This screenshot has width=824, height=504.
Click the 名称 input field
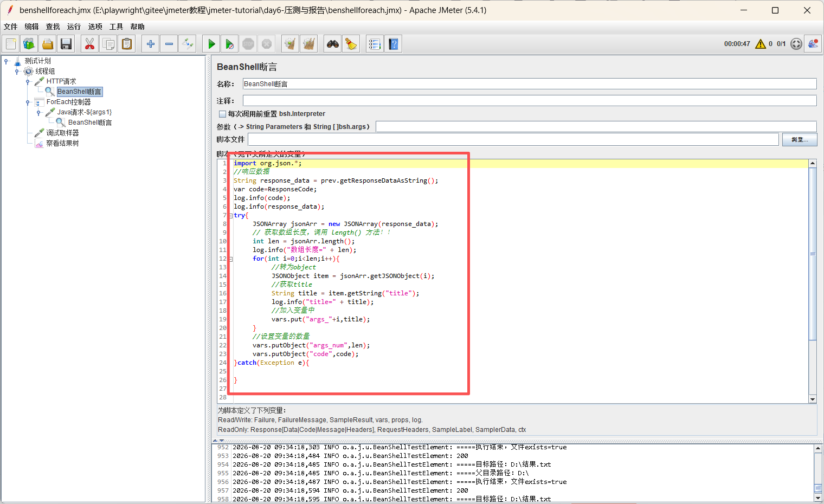530,84
